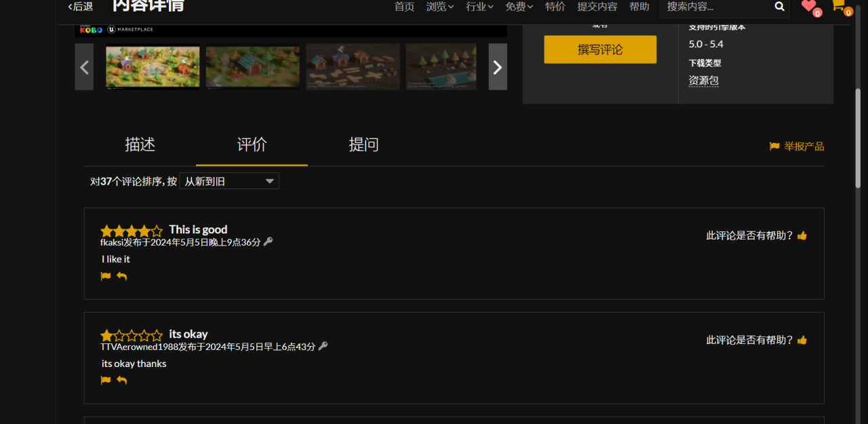Report TTVAerowned1988's review with flag icon
868x424 pixels.
tap(106, 380)
